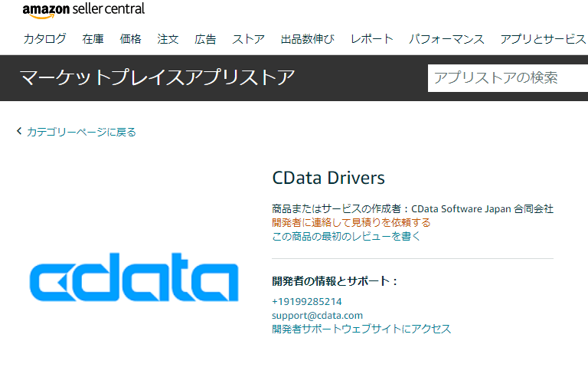Open the 注文 menu
Image resolution: width=588 pixels, height=377 pixels.
[168, 38]
